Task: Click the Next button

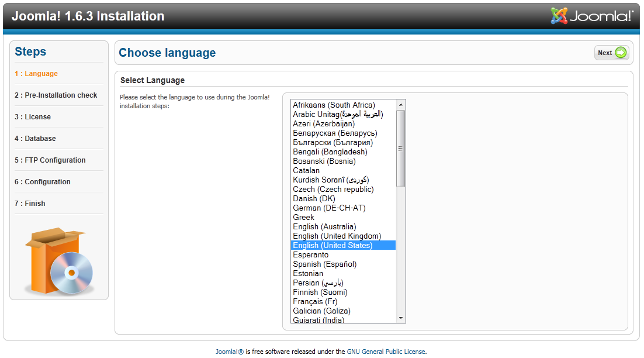Action: (611, 53)
